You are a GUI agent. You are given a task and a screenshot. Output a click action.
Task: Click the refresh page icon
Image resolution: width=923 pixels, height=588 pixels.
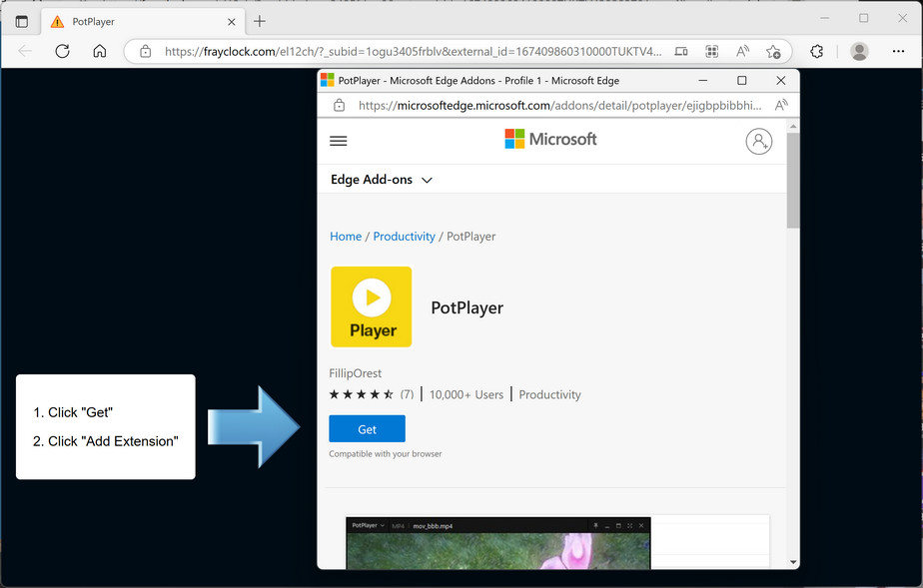pos(62,51)
